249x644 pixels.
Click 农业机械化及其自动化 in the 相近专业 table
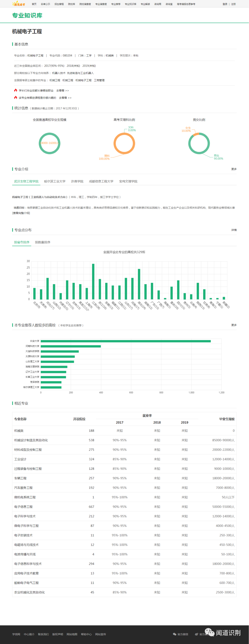[30, 592]
